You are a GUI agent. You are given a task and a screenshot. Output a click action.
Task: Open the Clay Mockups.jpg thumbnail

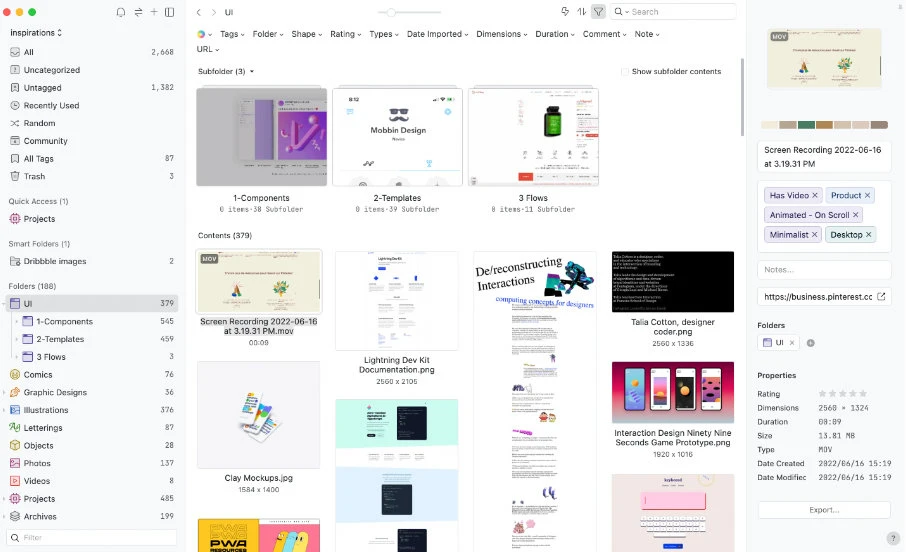tap(259, 415)
